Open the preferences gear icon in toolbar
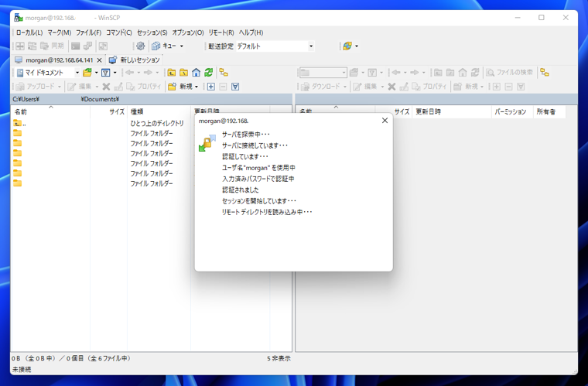Viewport: 588px width, 386px height. pos(140,46)
